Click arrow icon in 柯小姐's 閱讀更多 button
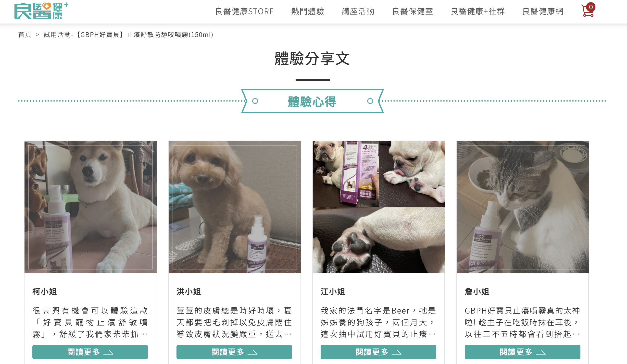 click(109, 352)
